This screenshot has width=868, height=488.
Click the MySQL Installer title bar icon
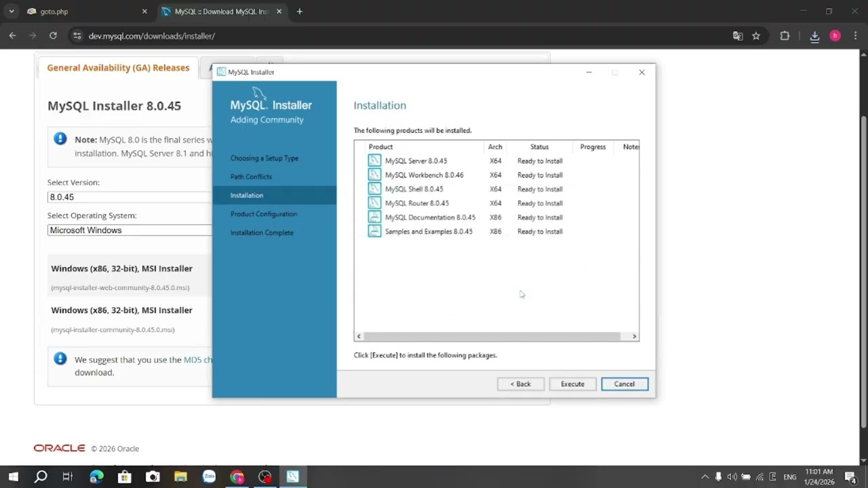221,72
